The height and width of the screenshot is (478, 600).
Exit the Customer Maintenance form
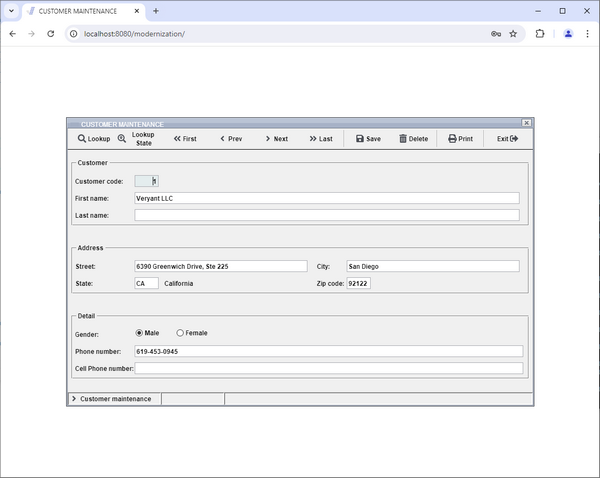tap(507, 139)
